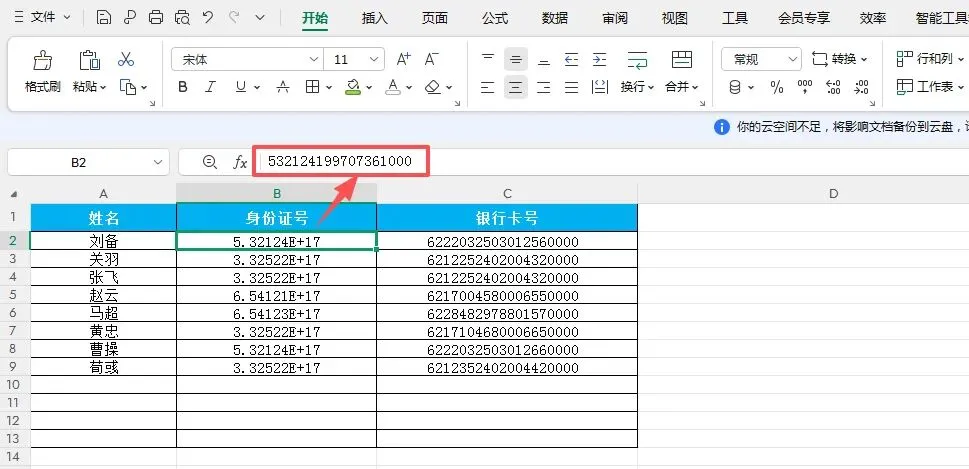Align text left
Screen dimensions: 969x469
tap(488, 87)
